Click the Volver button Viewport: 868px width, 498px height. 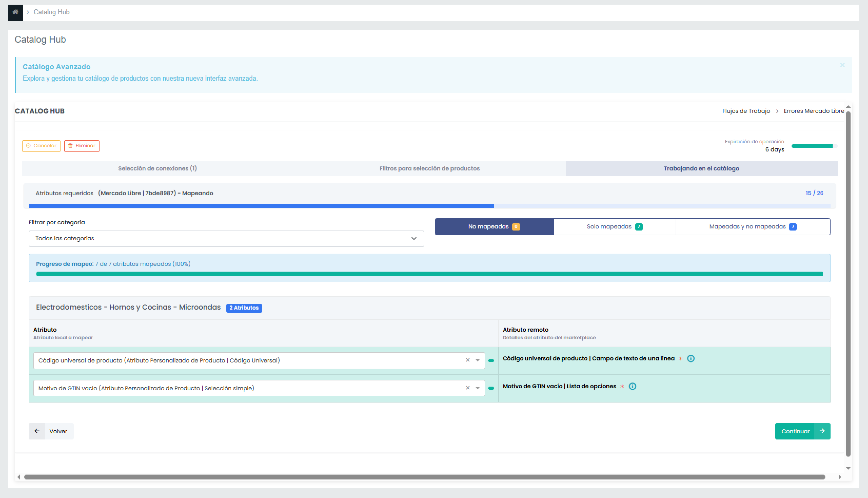tap(51, 431)
